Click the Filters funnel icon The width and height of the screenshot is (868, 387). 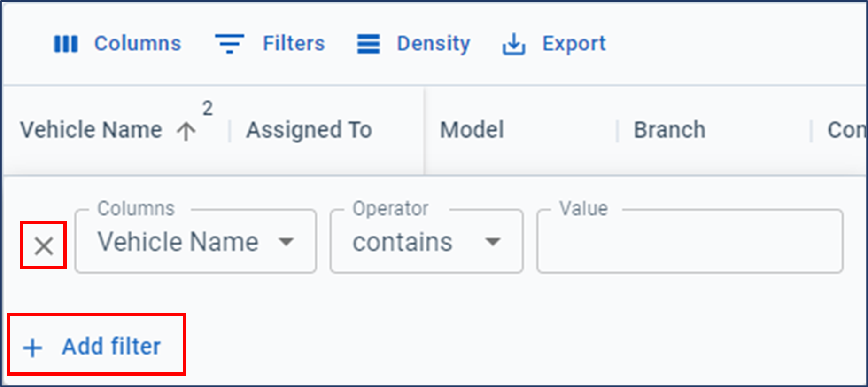[x=229, y=44]
